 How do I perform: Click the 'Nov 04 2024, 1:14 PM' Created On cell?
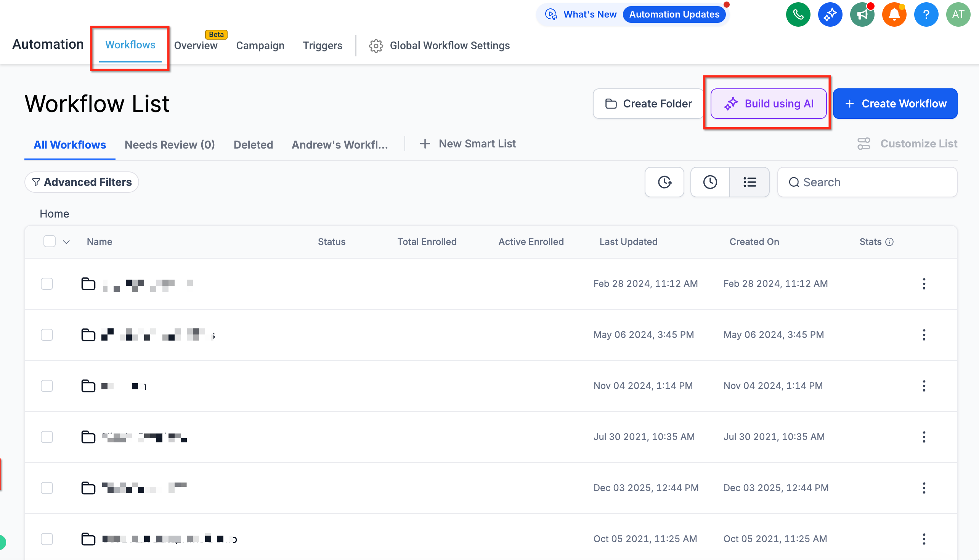(x=773, y=386)
